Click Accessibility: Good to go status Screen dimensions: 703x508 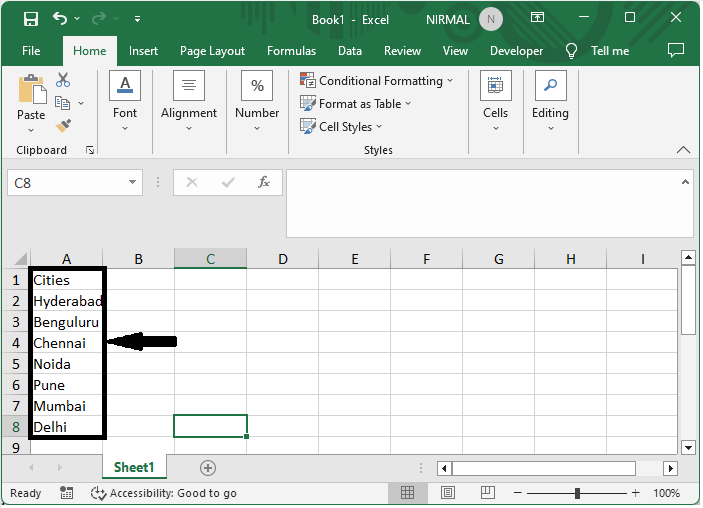164,493
